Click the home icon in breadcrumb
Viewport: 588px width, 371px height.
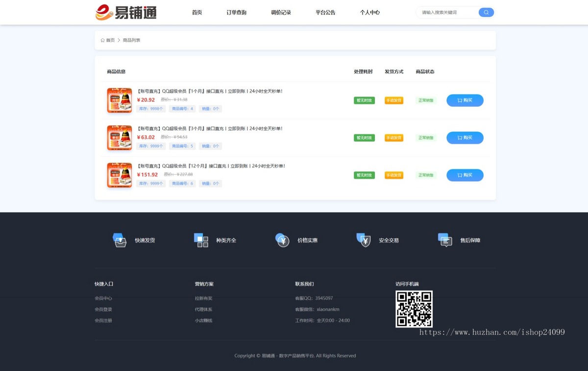click(102, 40)
